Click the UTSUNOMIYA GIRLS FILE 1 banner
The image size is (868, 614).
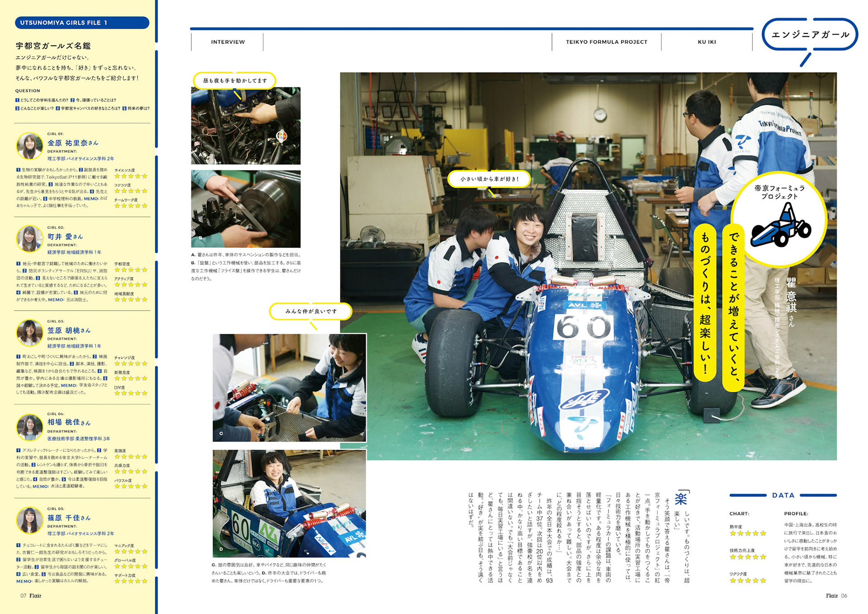pos(82,23)
